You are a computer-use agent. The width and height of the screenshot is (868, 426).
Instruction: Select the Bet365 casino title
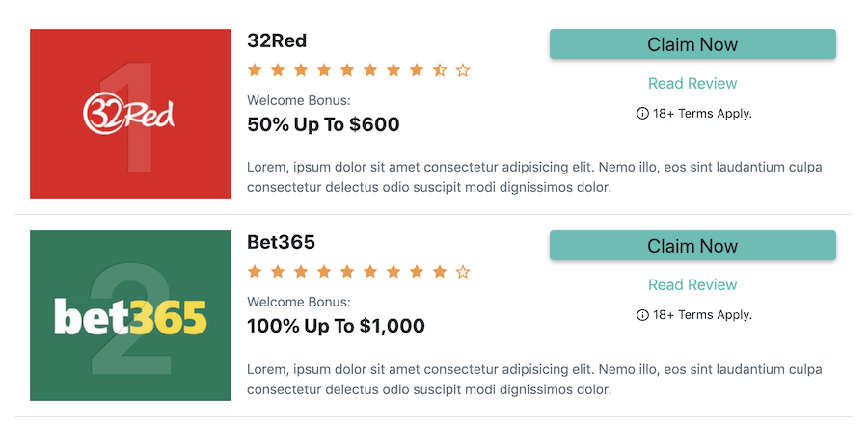pyautogui.click(x=282, y=242)
